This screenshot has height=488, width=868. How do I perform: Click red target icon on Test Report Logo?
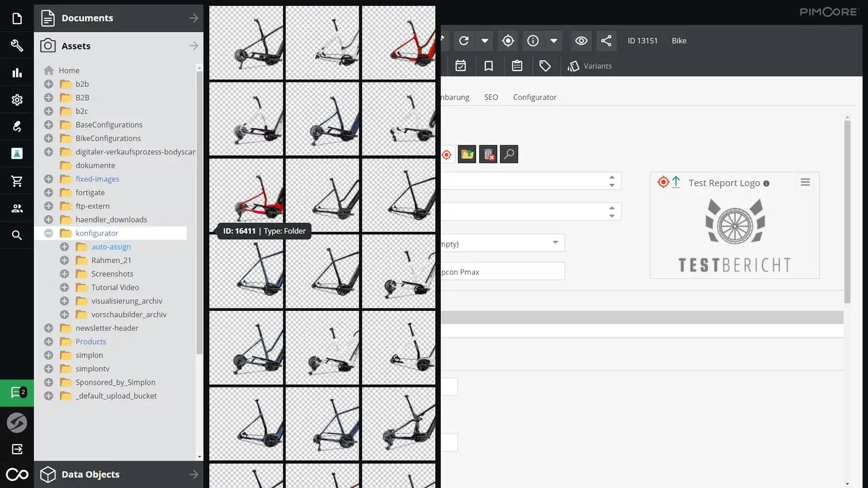(663, 182)
